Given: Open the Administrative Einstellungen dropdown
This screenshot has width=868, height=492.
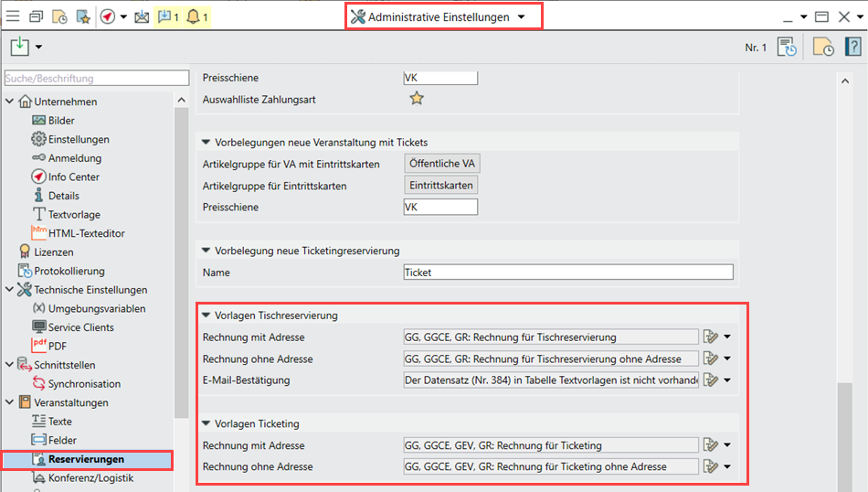Looking at the screenshot, I should (x=521, y=16).
